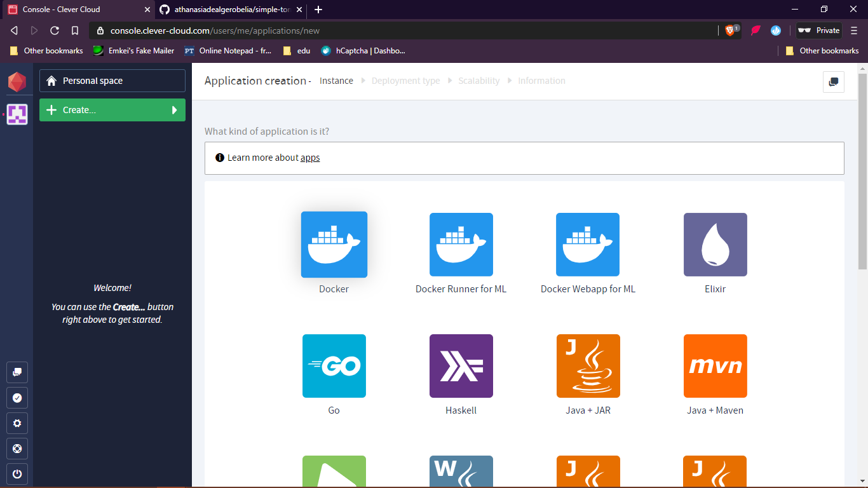Click the page vertical scrollbar
Viewport: 868px width, 488px height.
(x=862, y=172)
